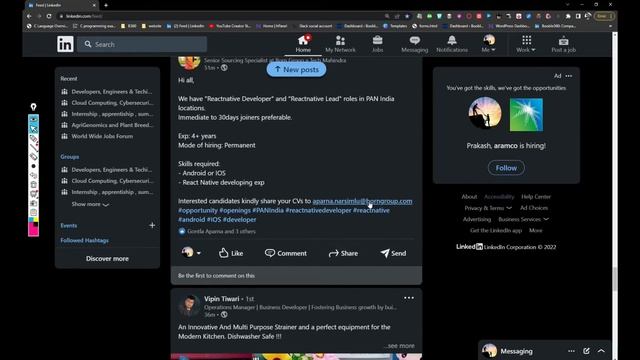The width and height of the screenshot is (640, 360).
Task: Click Discover more button
Action: click(107, 258)
